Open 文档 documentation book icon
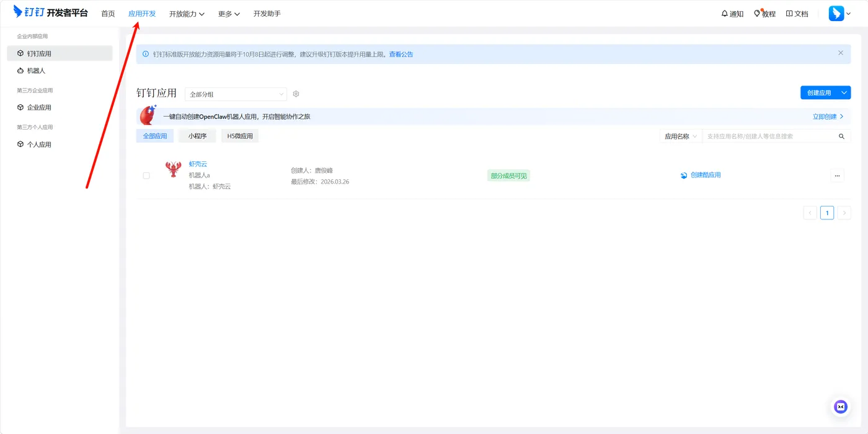Viewport: 868px width, 434px height. 797,14
